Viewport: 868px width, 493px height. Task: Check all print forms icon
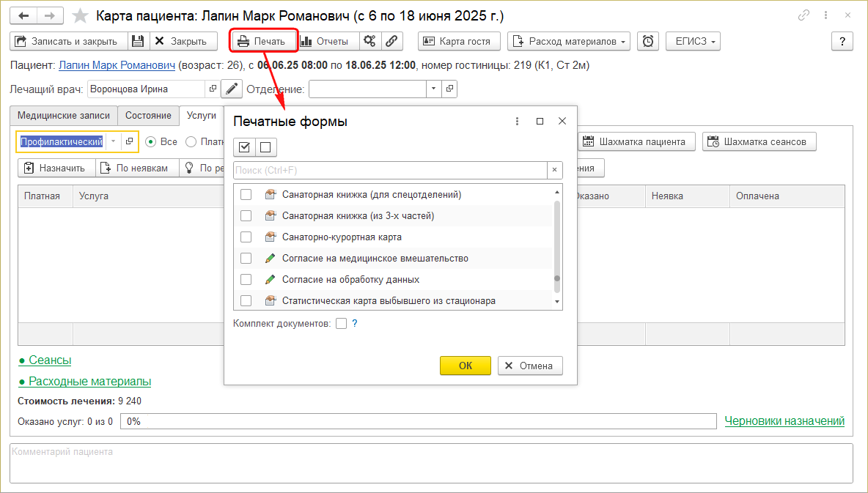[x=244, y=147]
